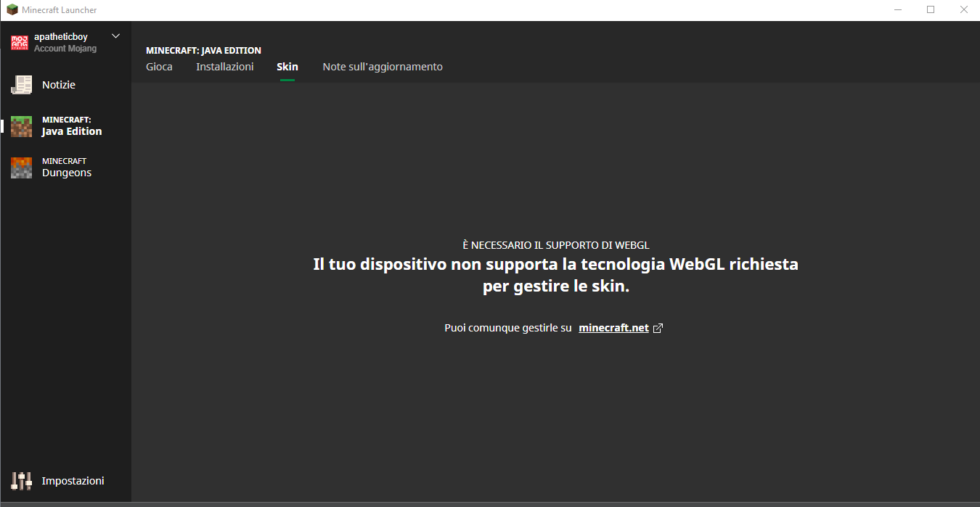The image size is (980, 507).
Task: Expand the apatheticboy account dropdown arrow
Action: click(x=115, y=36)
